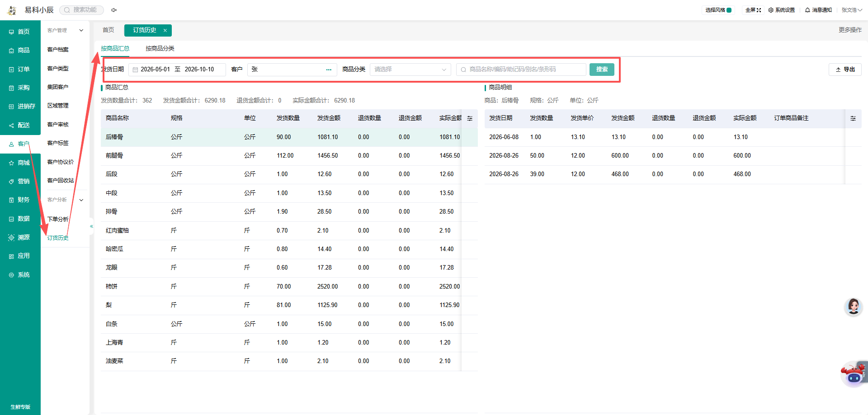Collapse the 客户管理 menu group
The image size is (868, 415).
click(x=81, y=30)
